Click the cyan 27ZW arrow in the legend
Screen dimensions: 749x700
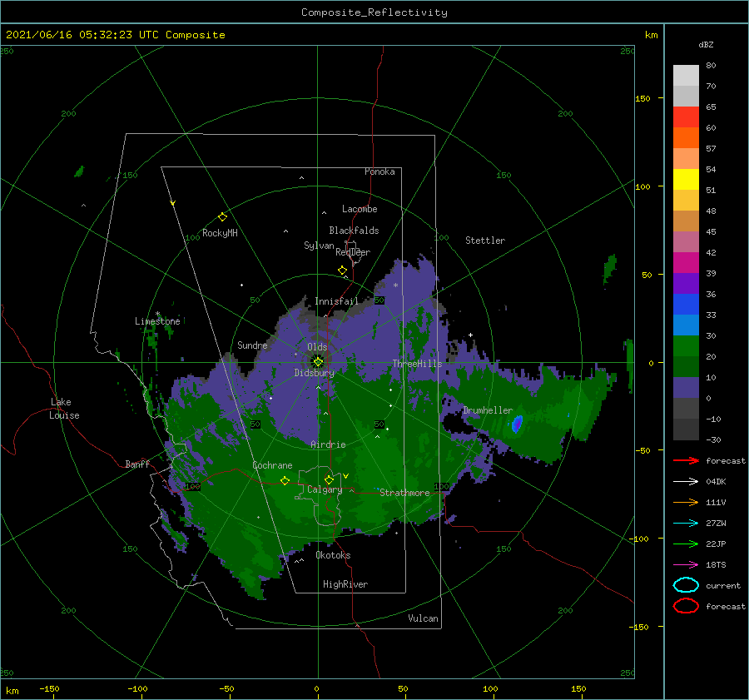[686, 524]
